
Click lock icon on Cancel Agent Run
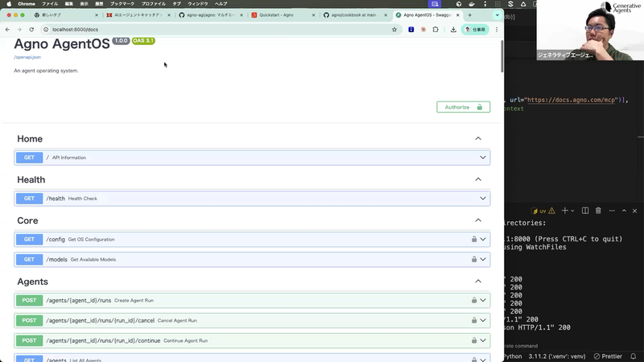(474, 320)
